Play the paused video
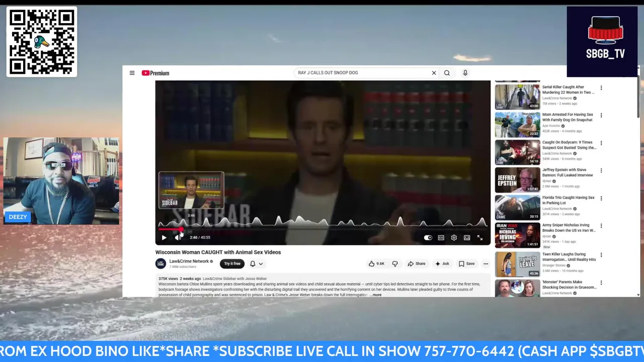The image size is (644, 362). pos(164,237)
